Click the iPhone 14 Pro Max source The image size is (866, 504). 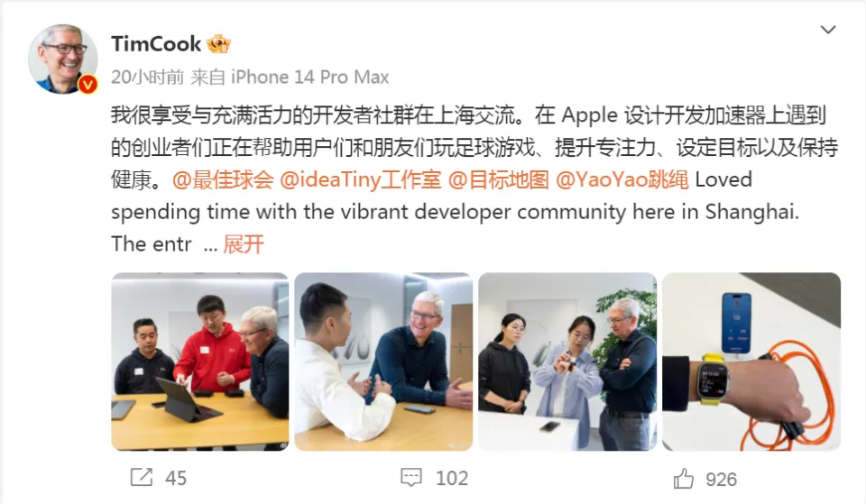(x=309, y=77)
